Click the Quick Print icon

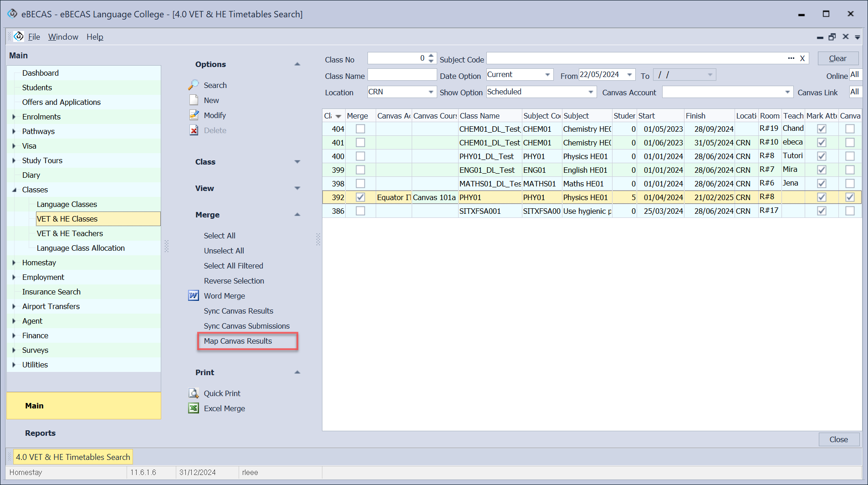tap(194, 393)
